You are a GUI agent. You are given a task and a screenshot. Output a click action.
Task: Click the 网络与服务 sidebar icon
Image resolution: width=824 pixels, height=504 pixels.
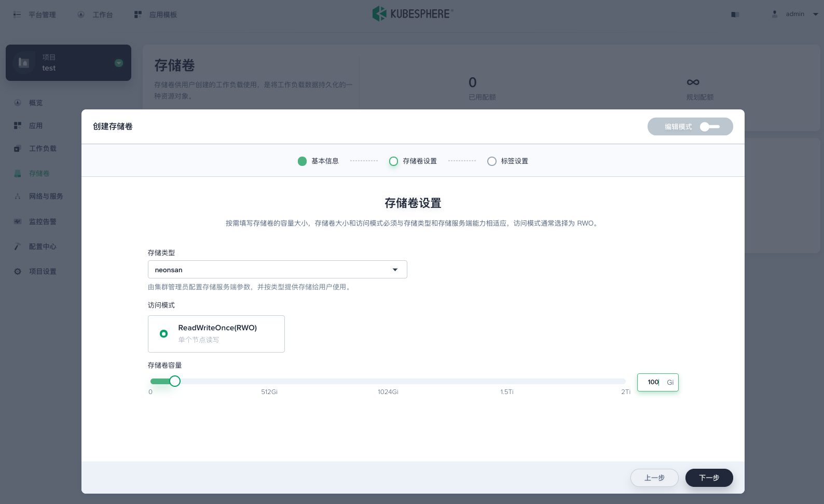pyautogui.click(x=18, y=197)
